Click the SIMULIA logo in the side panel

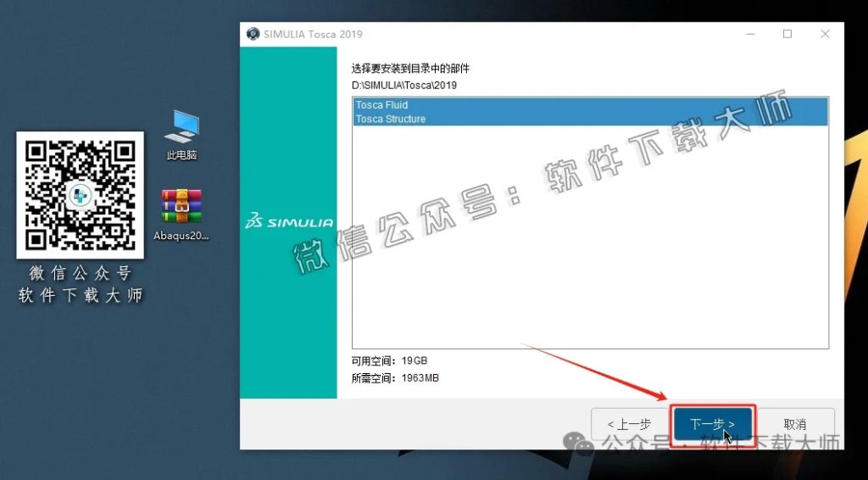click(289, 222)
